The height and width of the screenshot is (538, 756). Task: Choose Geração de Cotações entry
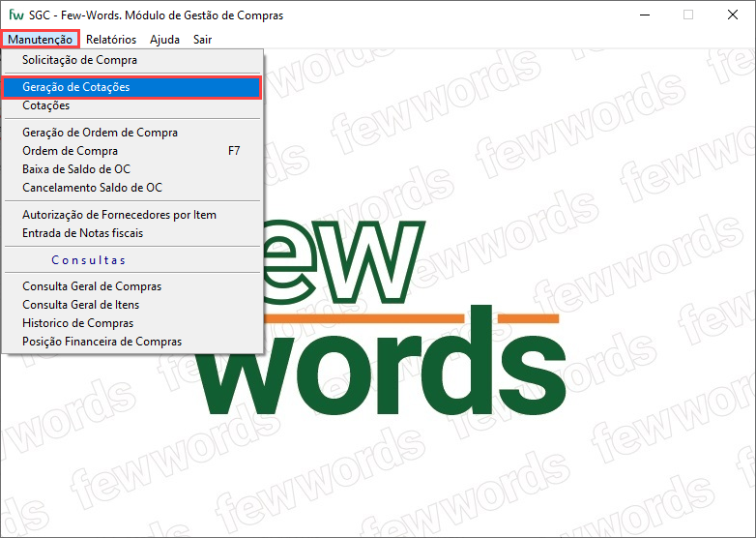tap(132, 87)
